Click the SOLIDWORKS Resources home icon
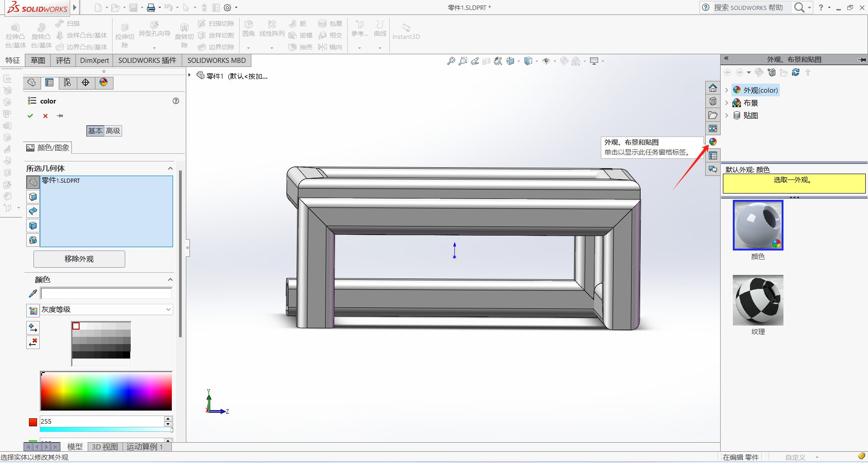 click(x=713, y=88)
